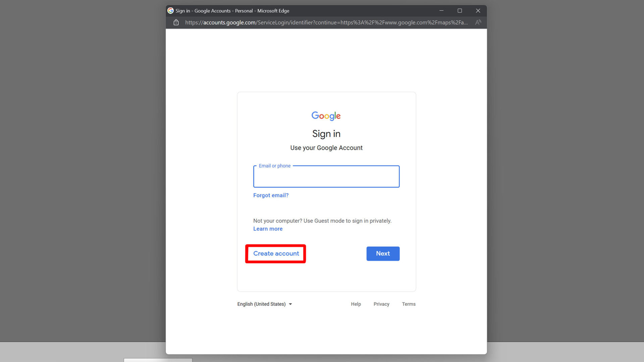The width and height of the screenshot is (644, 362).
Task: Maximize the Edge sign-in window
Action: (x=460, y=11)
